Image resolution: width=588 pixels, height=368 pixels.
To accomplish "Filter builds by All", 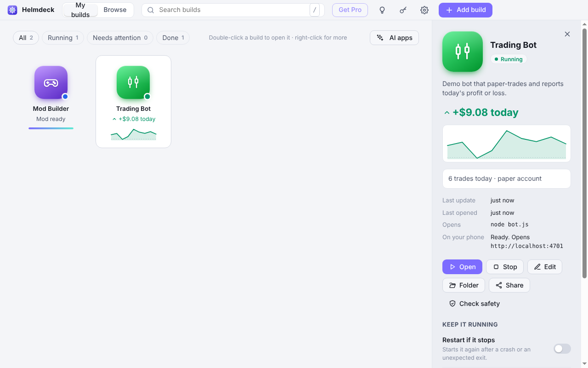I will [x=26, y=38].
